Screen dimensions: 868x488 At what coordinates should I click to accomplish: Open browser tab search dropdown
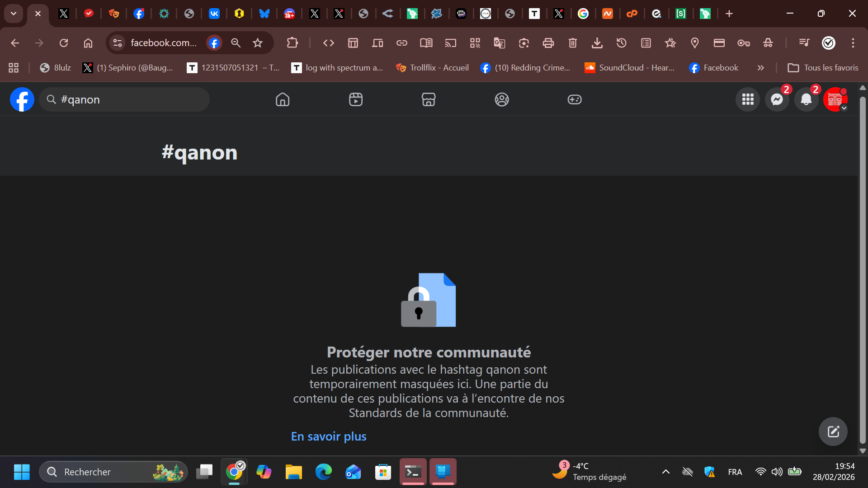click(x=14, y=14)
